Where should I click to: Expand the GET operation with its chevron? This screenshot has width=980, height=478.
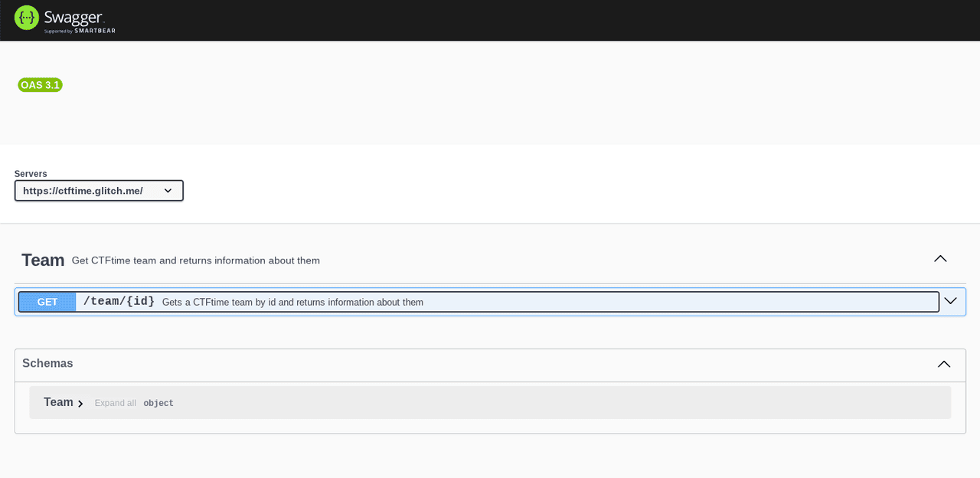[x=950, y=301]
